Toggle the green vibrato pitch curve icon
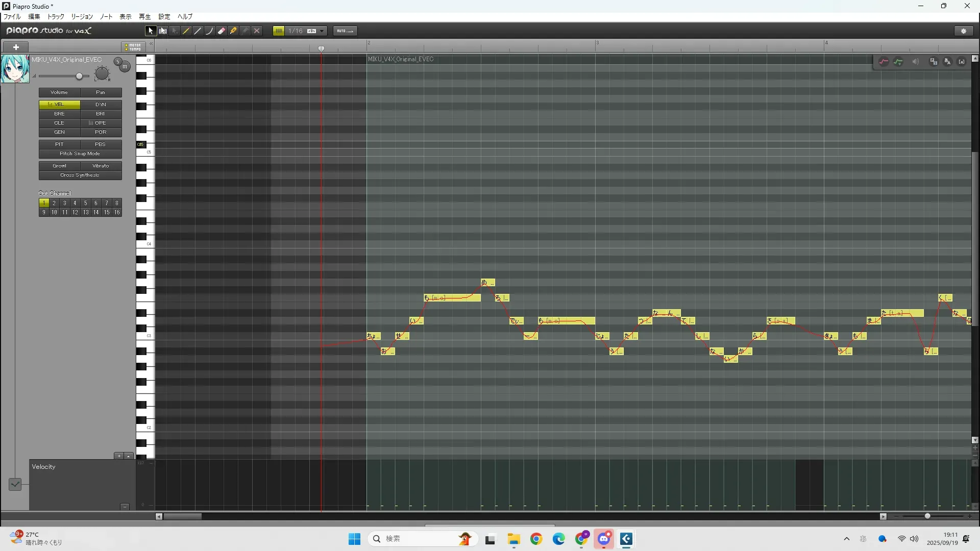 point(898,62)
